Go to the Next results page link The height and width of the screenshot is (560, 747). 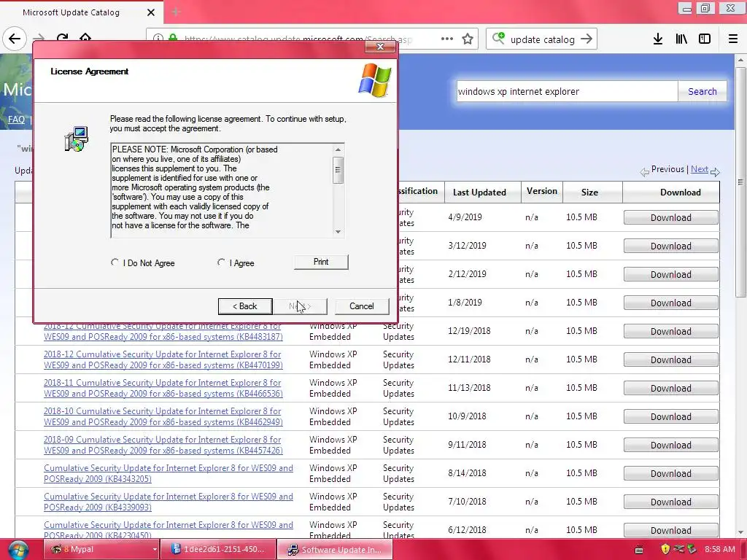pos(700,169)
